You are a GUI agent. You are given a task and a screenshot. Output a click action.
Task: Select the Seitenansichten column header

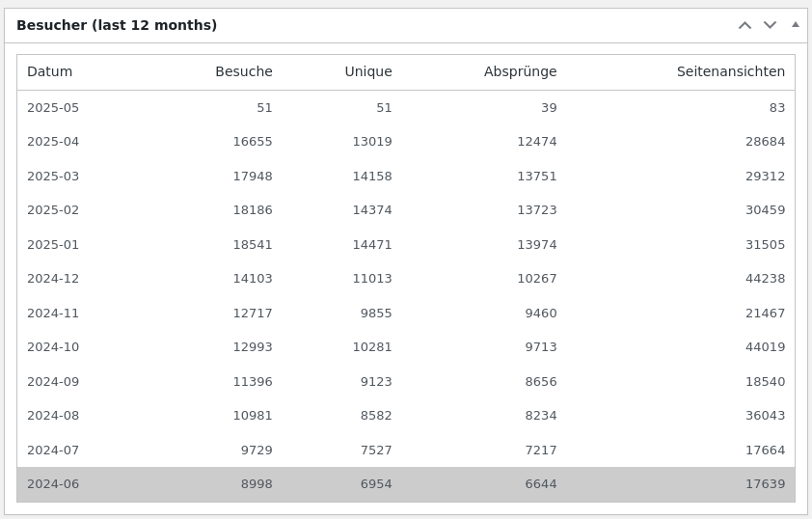tap(731, 71)
